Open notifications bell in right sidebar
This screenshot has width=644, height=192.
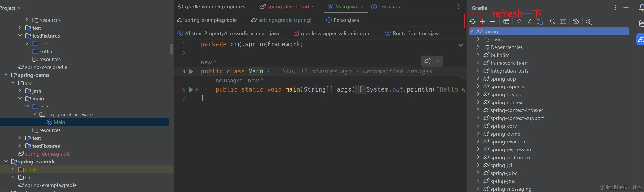(x=641, y=8)
